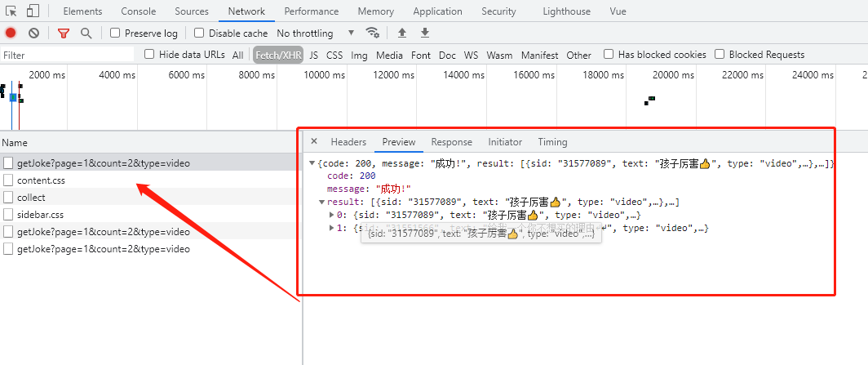Select the Fetch/XHR filter button
Viewport: 868px width, 365px height.
[x=277, y=56]
